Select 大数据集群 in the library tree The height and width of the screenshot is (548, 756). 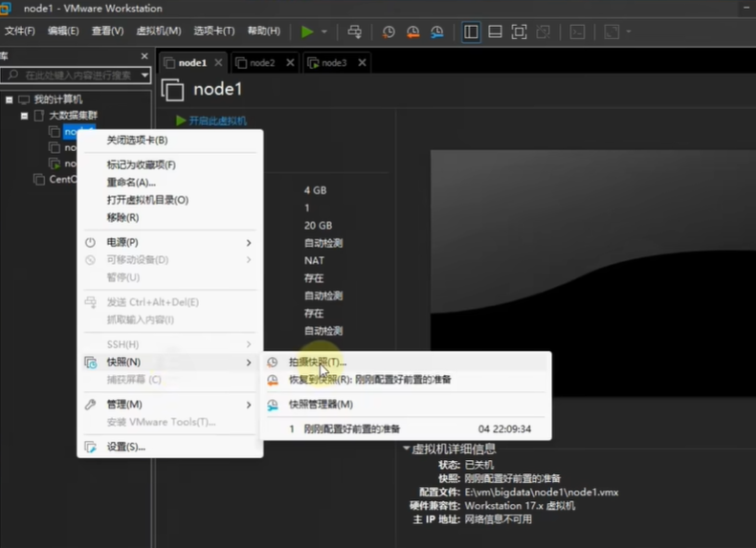73,116
